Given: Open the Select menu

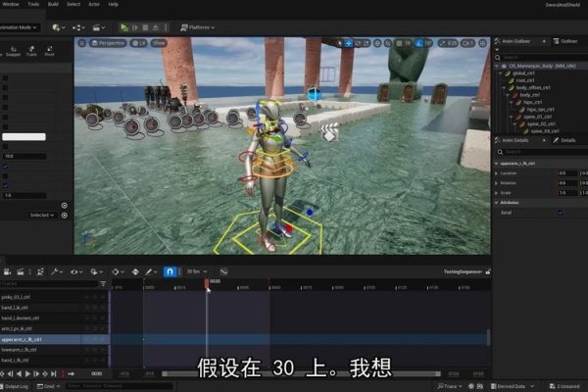Looking at the screenshot, I should [x=73, y=4].
